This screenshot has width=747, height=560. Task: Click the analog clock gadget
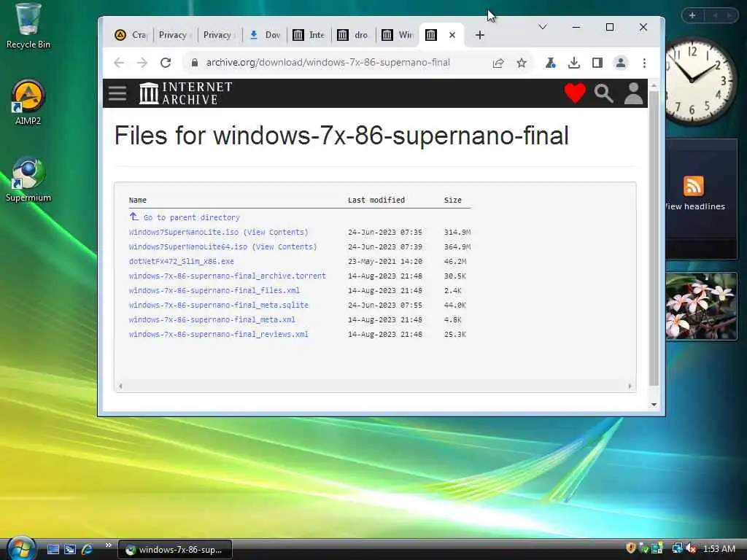pos(700,81)
